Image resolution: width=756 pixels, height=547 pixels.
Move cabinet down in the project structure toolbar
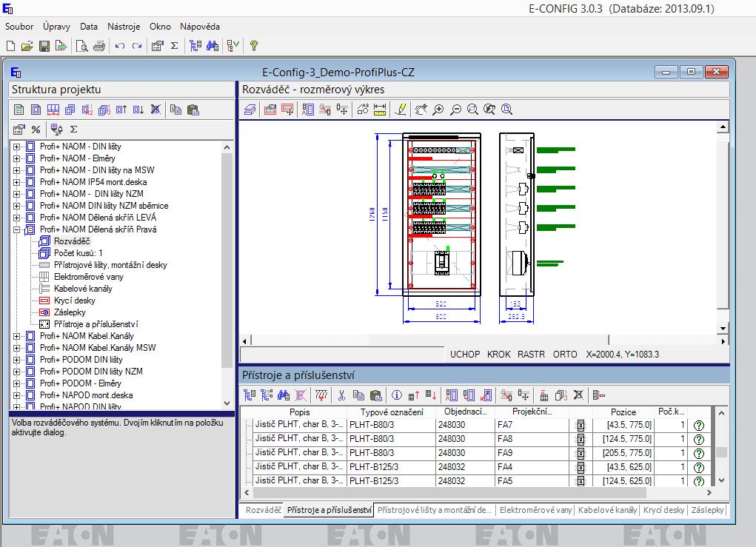[138, 110]
